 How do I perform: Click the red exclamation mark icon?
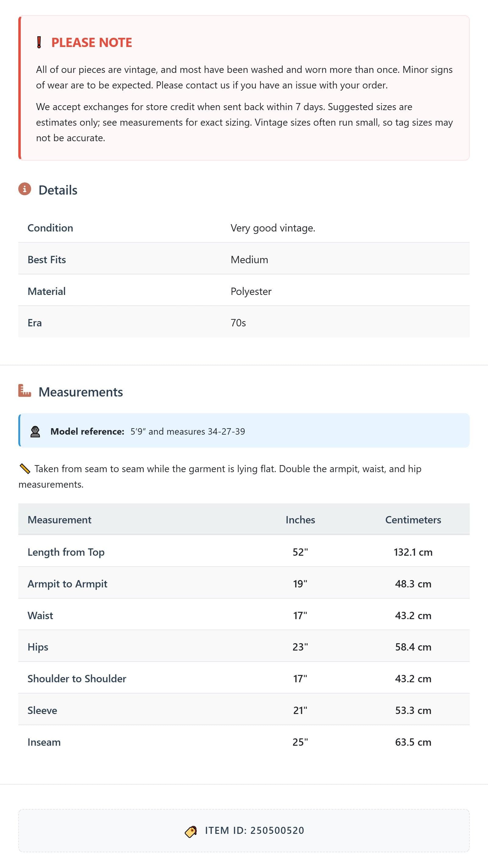point(39,42)
